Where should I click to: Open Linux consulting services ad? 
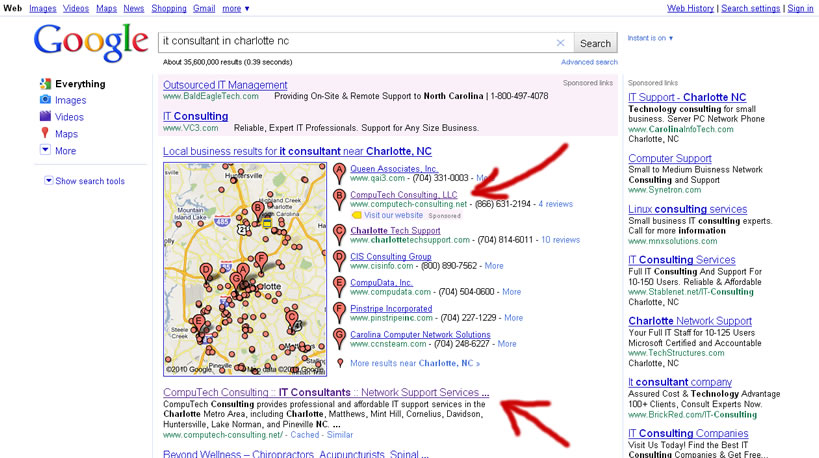687,209
